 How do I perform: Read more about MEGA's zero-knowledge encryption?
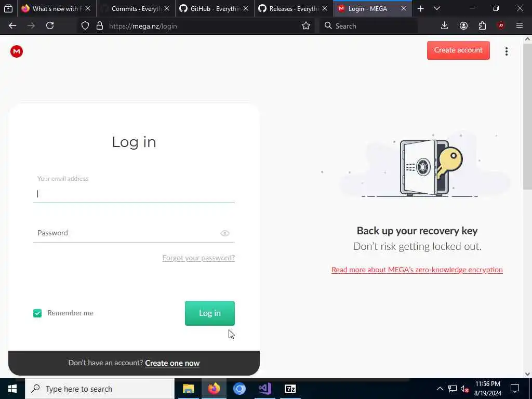pos(417,270)
